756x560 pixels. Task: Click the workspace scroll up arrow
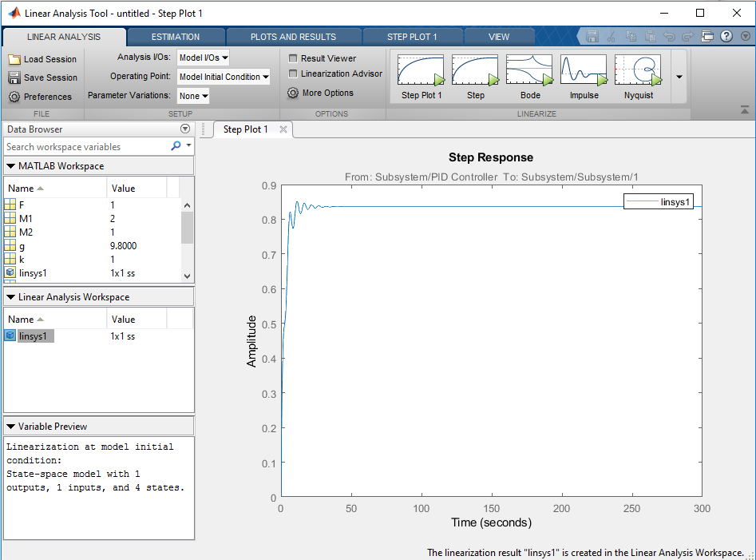pos(187,205)
